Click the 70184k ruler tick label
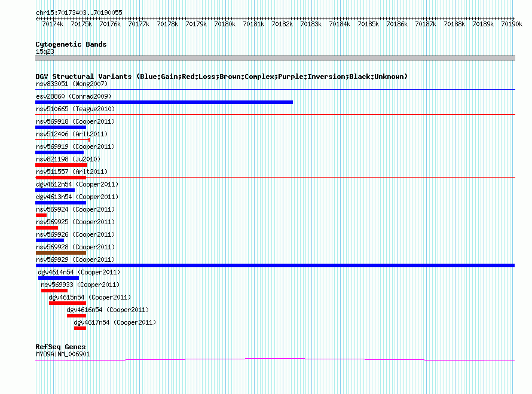The width and height of the screenshot is (532, 394). pos(340,24)
